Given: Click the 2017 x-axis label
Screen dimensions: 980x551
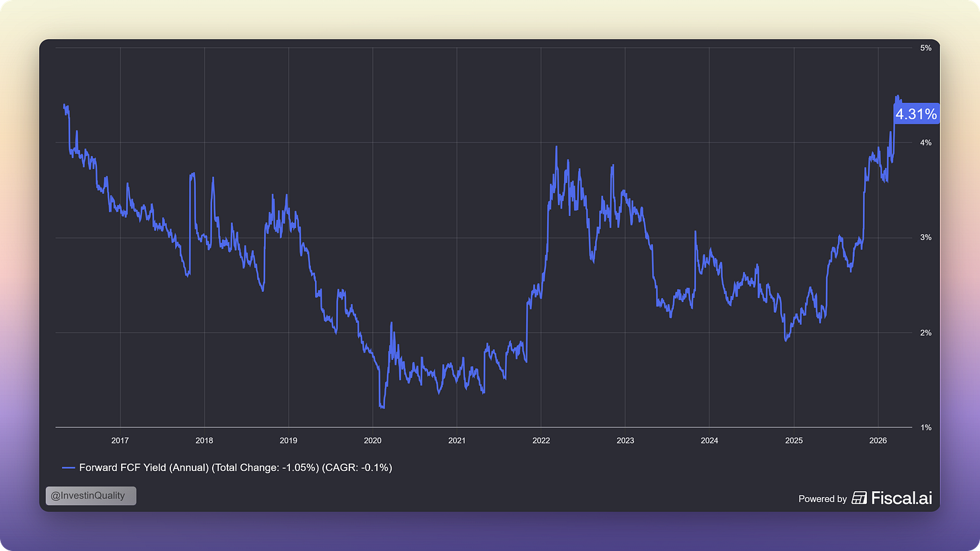Looking at the screenshot, I should [120, 441].
